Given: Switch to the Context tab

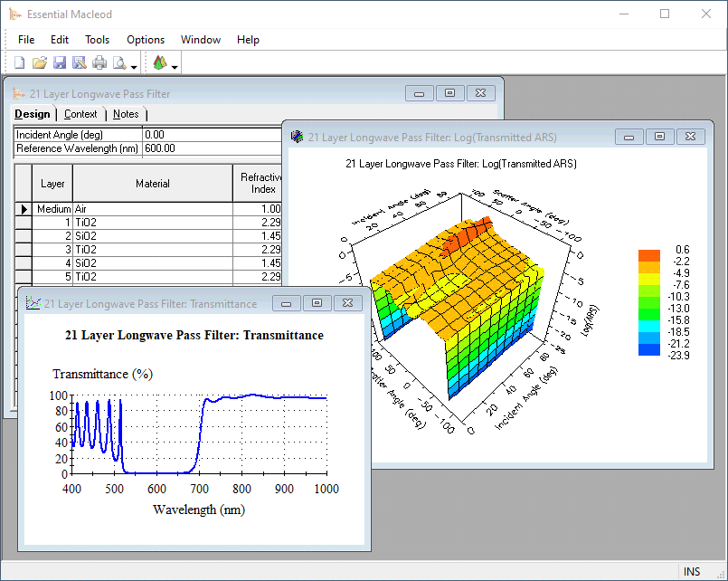Looking at the screenshot, I should (x=80, y=114).
